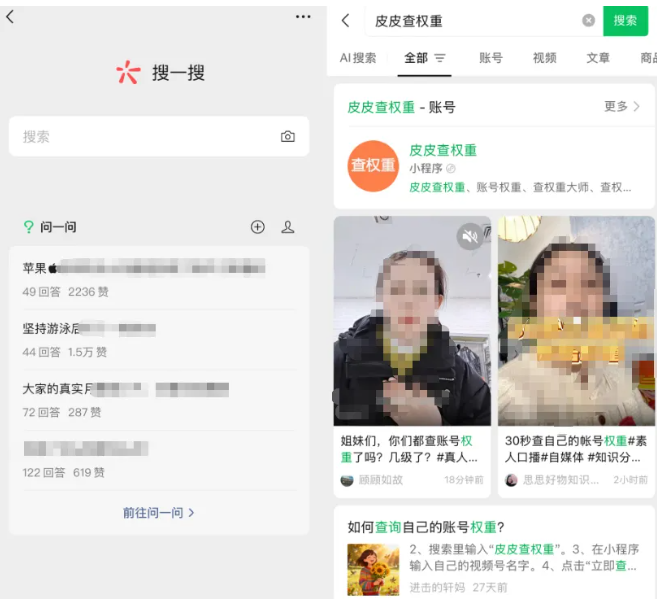The width and height of the screenshot is (657, 599).
Task: Tap the green question mark 问一问 icon
Action: click(28, 227)
